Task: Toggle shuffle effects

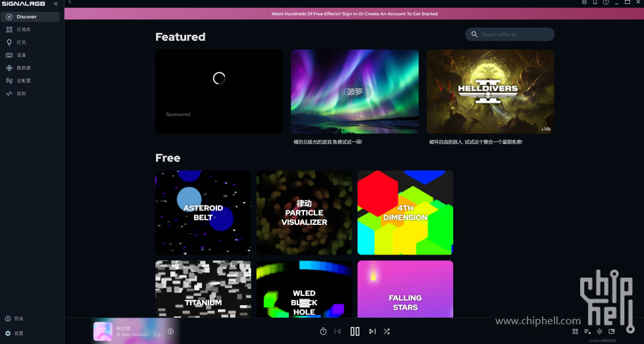Action: (x=387, y=332)
